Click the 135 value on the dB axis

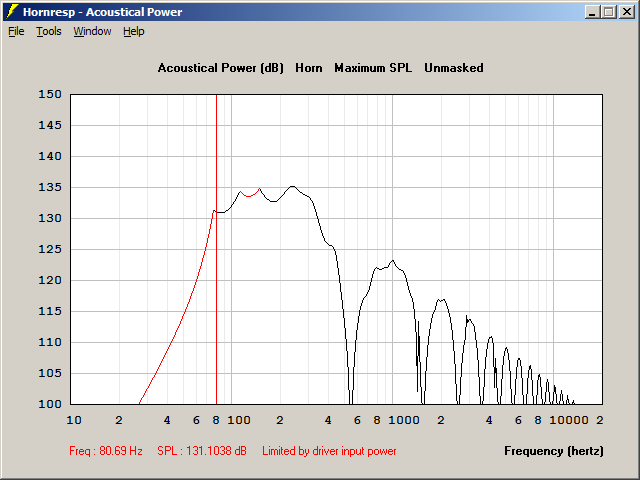click(50, 187)
